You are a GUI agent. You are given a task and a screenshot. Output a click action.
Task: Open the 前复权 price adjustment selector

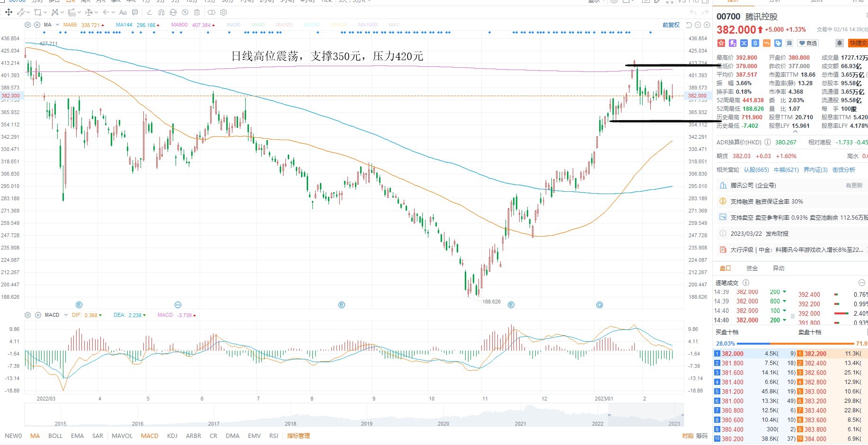(671, 25)
